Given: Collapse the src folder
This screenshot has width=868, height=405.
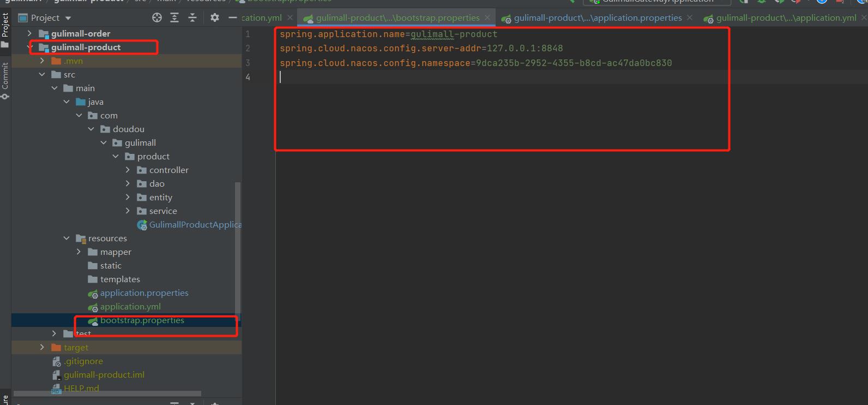Looking at the screenshot, I should pos(42,75).
